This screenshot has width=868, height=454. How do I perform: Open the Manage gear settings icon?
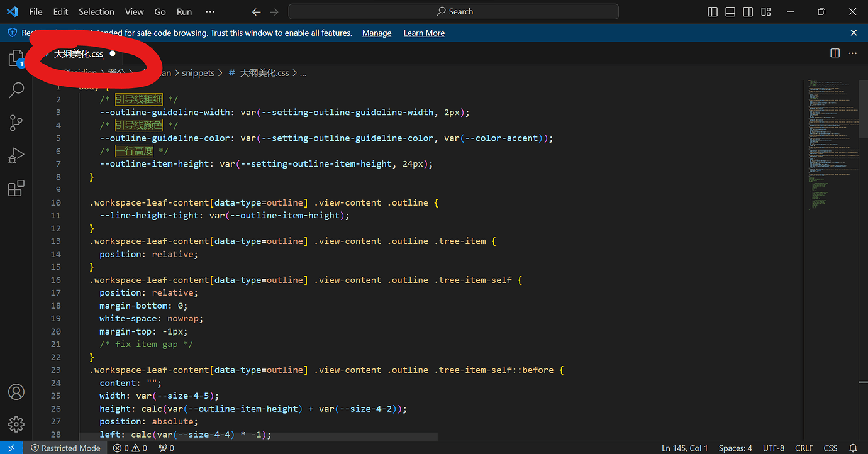pyautogui.click(x=16, y=424)
